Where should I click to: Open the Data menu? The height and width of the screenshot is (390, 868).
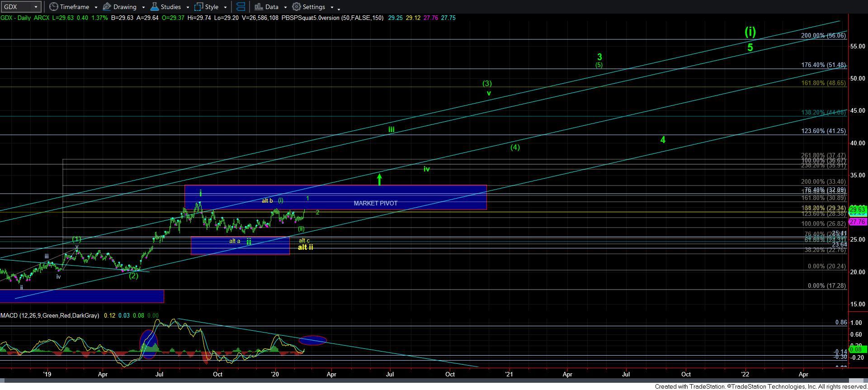pyautogui.click(x=271, y=7)
